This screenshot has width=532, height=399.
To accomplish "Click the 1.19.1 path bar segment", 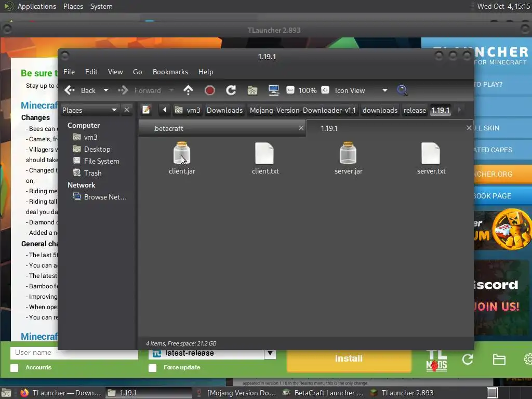I will pos(441,110).
